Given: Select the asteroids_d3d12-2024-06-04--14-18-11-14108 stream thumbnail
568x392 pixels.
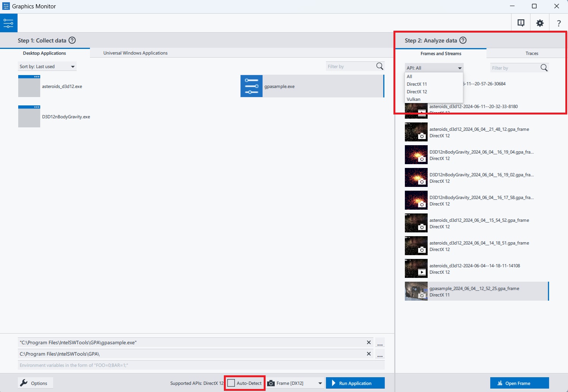Looking at the screenshot, I should 416,268.
